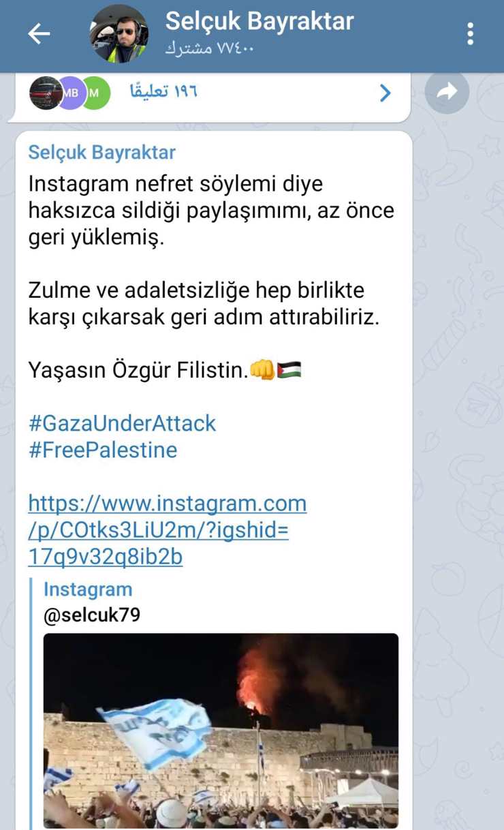The width and height of the screenshot is (504, 830).
Task: Tap the green M commenter avatar
Action: [94, 93]
